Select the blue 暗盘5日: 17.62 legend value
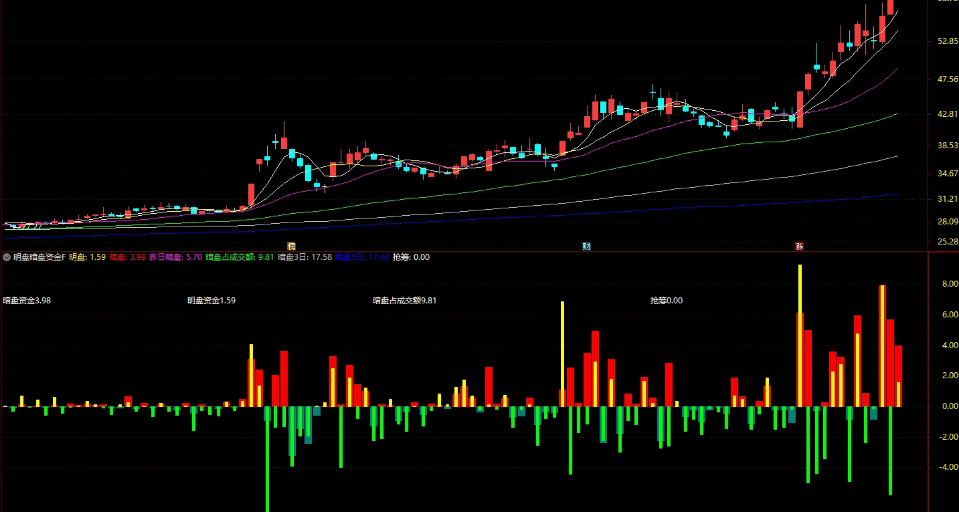The height and width of the screenshot is (512, 959). pyautogui.click(x=362, y=258)
